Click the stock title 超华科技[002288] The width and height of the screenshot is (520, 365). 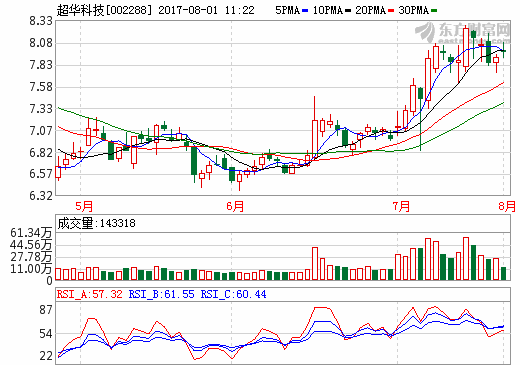pyautogui.click(x=104, y=10)
